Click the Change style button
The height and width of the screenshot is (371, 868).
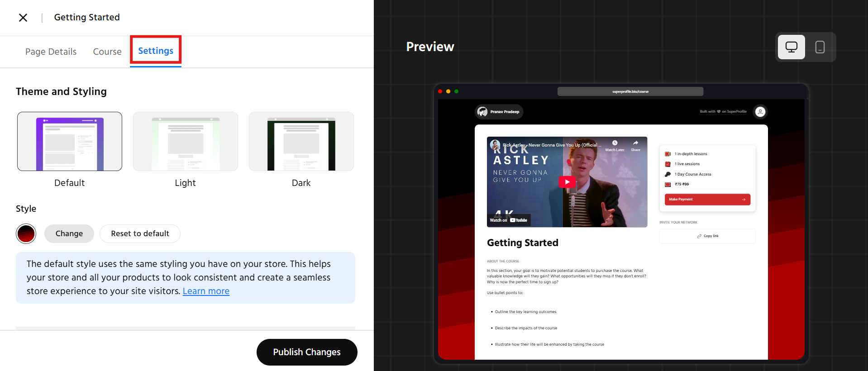point(69,233)
